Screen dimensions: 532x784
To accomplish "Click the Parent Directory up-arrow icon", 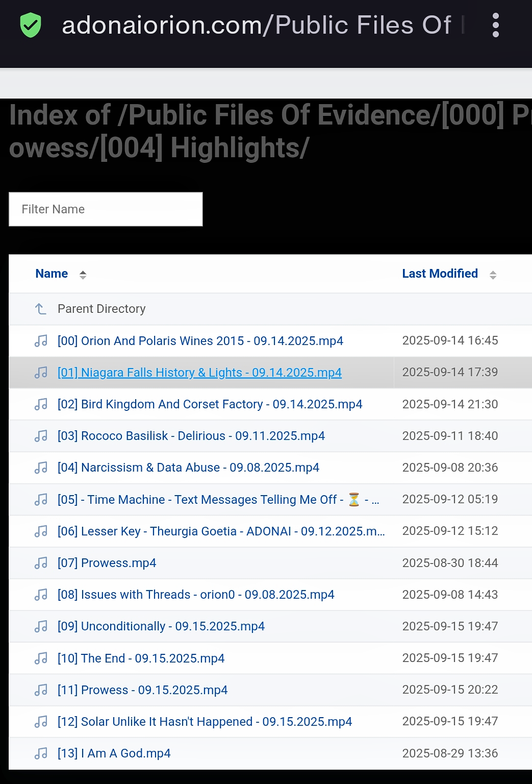I will click(x=41, y=309).
